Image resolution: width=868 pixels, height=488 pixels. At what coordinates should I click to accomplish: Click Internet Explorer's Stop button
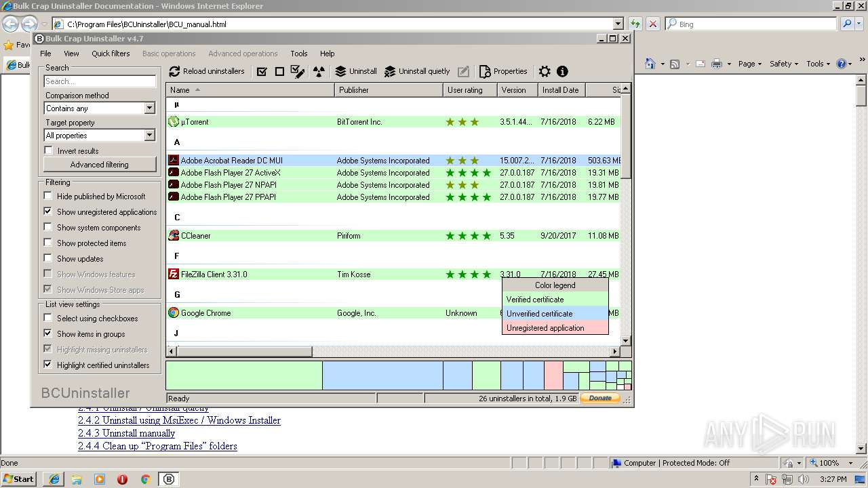(652, 24)
